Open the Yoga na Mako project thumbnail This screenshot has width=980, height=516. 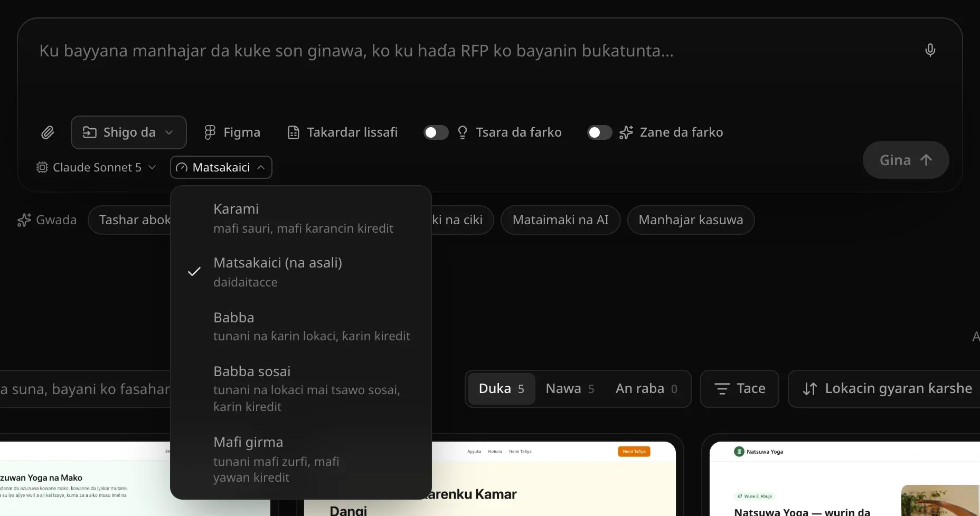pyautogui.click(x=85, y=479)
